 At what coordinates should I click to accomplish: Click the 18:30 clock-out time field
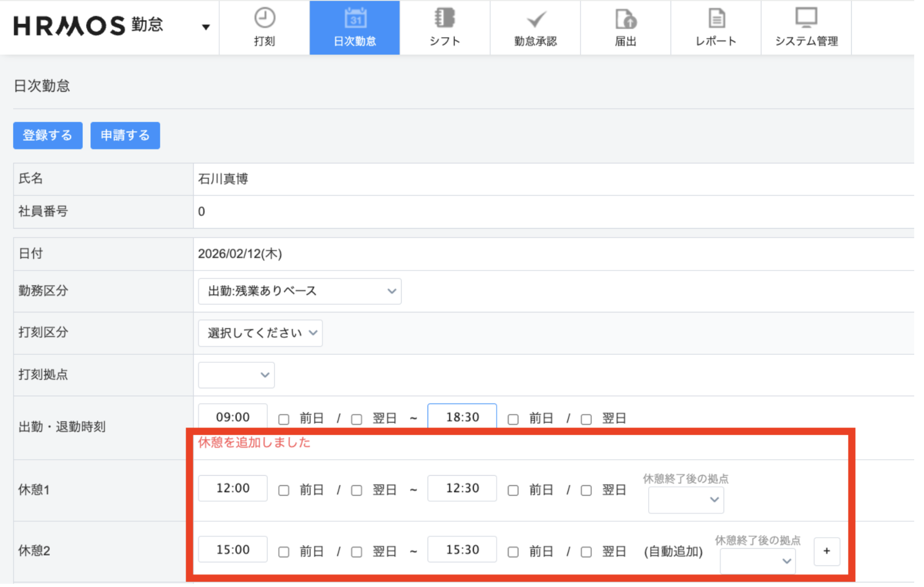tap(462, 417)
